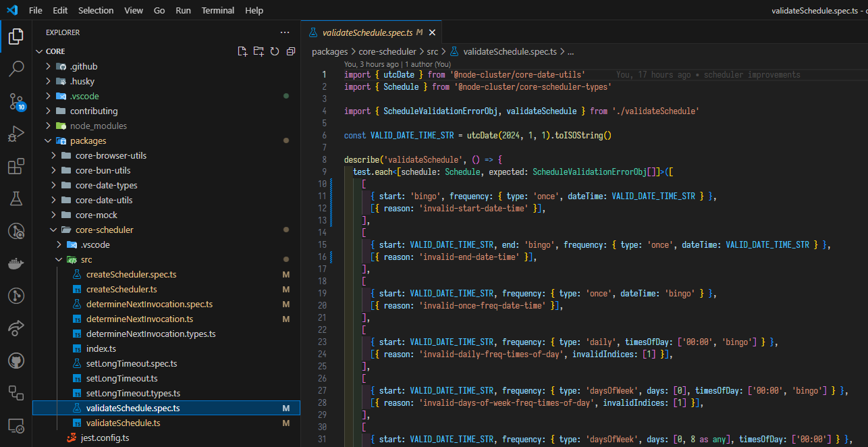Image resolution: width=868 pixels, height=447 pixels.
Task: Expand the node_modules folder
Action: 98,126
